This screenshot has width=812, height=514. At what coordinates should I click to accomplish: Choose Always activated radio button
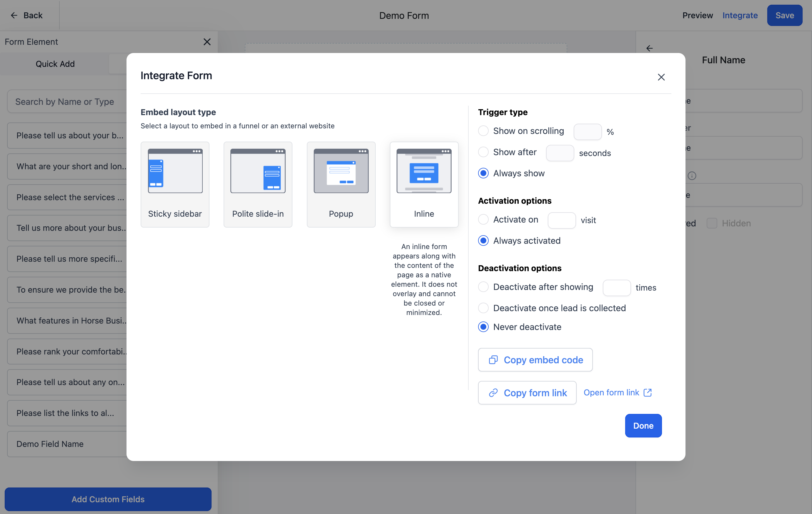click(483, 241)
